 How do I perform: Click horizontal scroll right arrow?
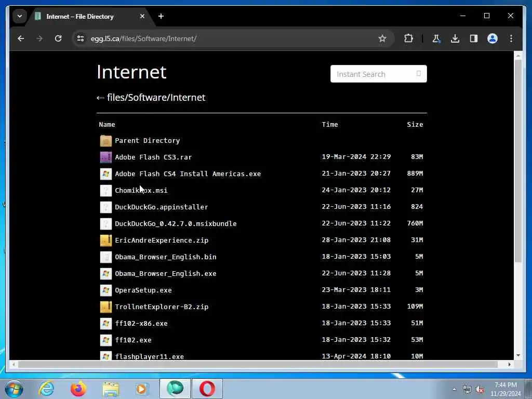click(509, 364)
